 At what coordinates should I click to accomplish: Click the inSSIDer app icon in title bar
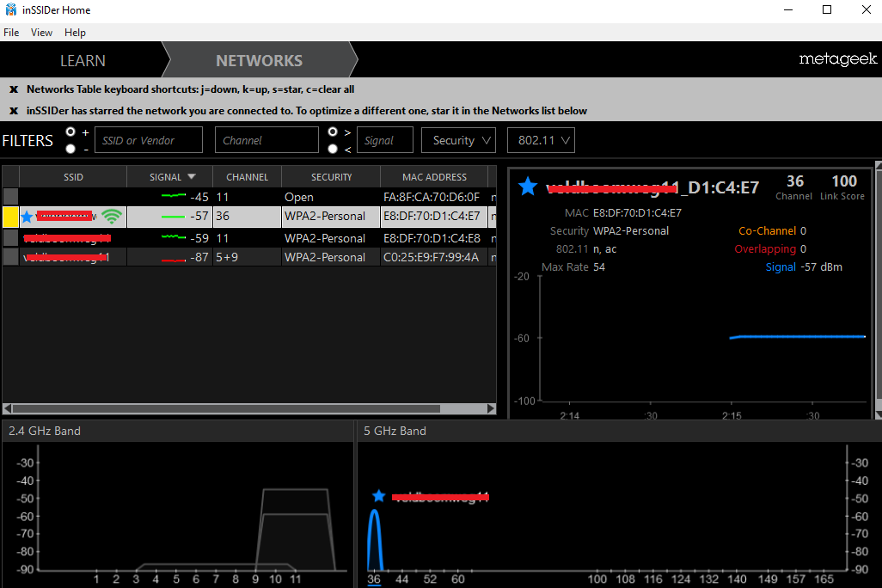pos(10,9)
